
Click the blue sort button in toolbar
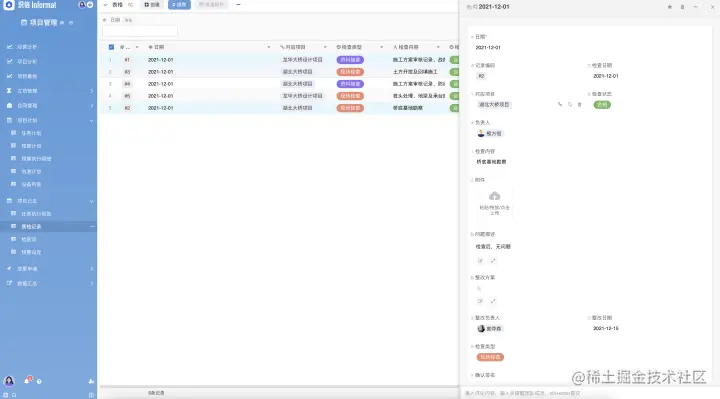pyautogui.click(x=180, y=5)
